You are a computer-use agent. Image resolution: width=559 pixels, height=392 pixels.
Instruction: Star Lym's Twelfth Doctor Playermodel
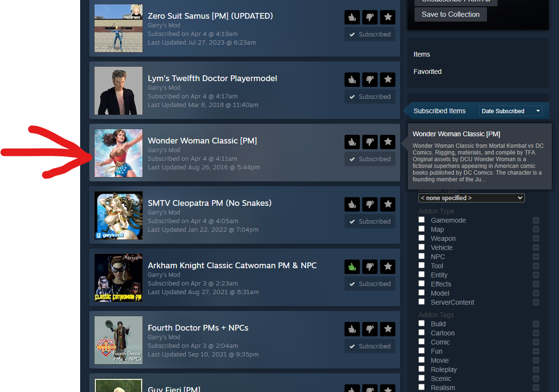tap(388, 79)
